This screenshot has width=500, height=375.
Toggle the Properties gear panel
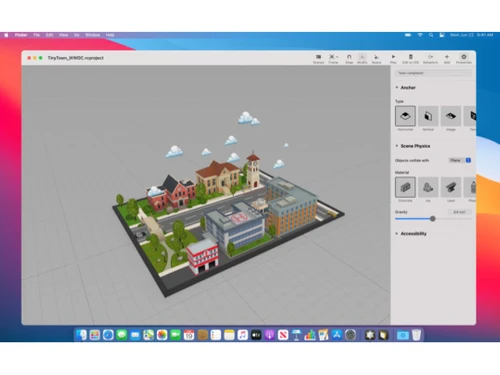pyautogui.click(x=464, y=59)
